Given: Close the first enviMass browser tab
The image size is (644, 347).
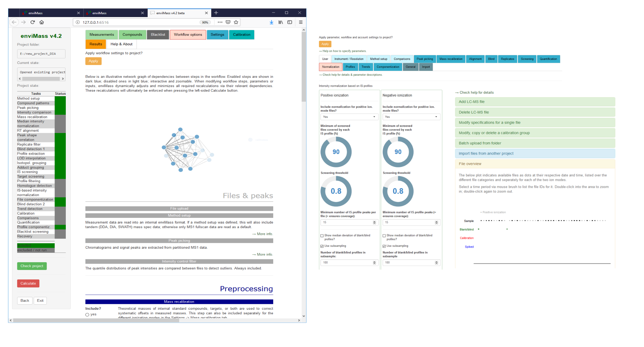Looking at the screenshot, I should pos(78,13).
